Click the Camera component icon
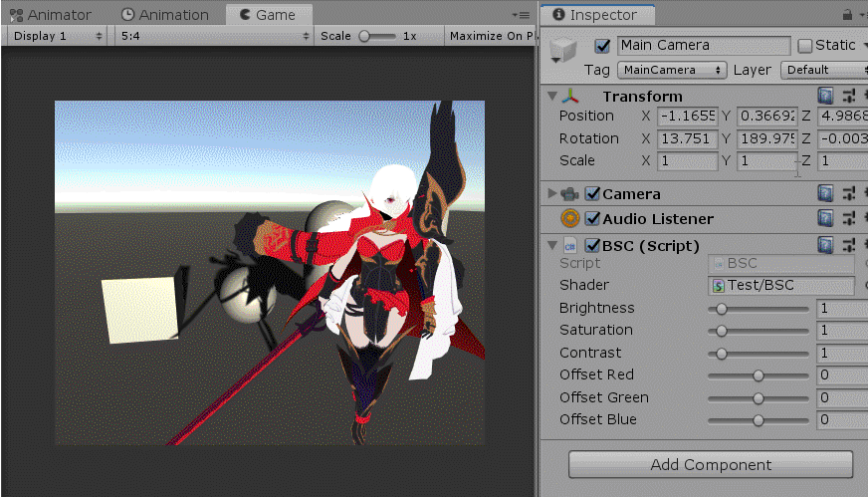 [x=569, y=194]
